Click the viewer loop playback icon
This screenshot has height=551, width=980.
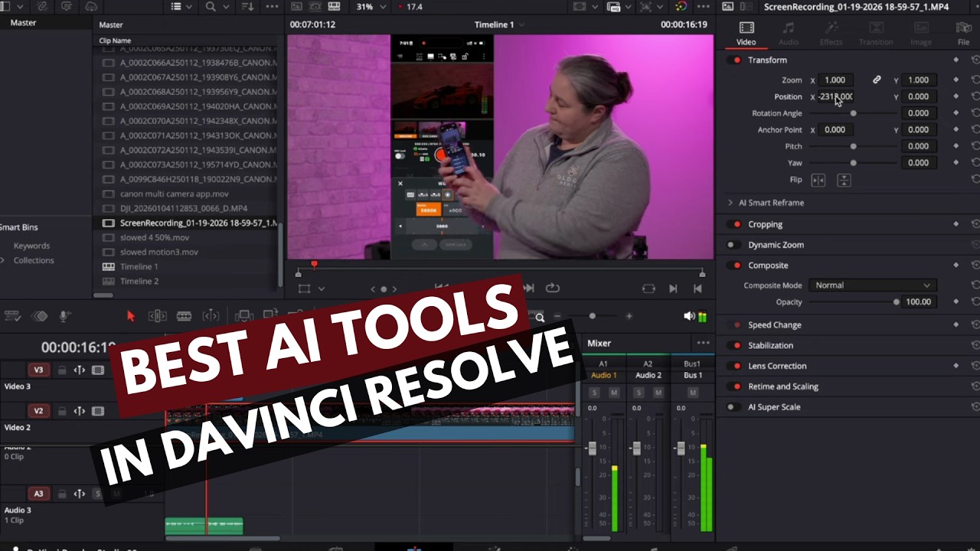coord(552,288)
